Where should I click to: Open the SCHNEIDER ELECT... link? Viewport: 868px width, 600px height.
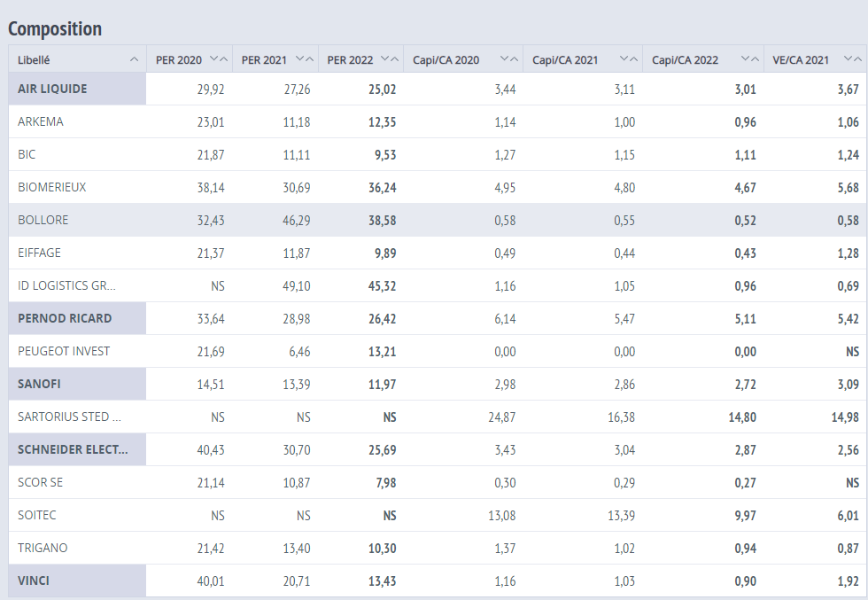(73, 449)
